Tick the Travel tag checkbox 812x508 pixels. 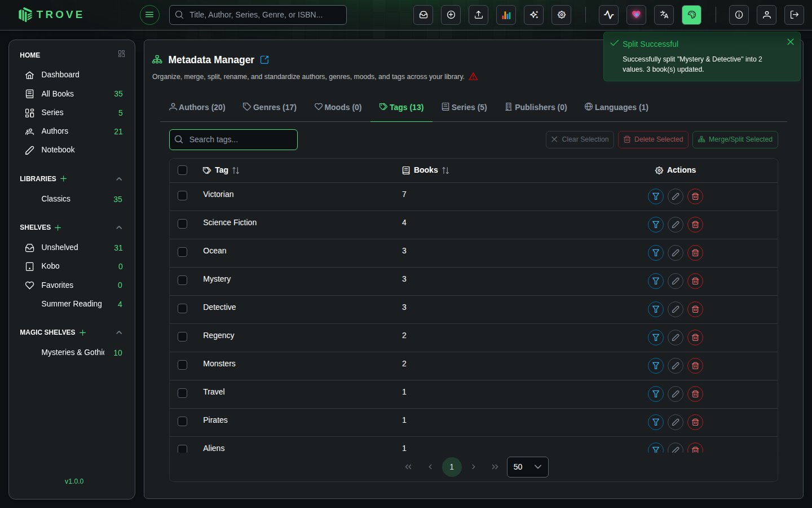click(x=182, y=393)
